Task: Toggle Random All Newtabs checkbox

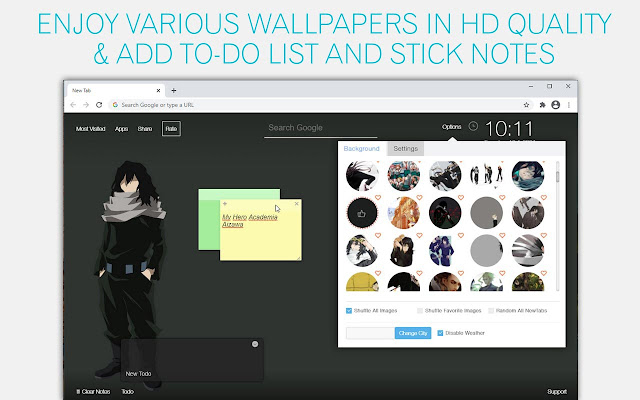Action: click(x=491, y=311)
